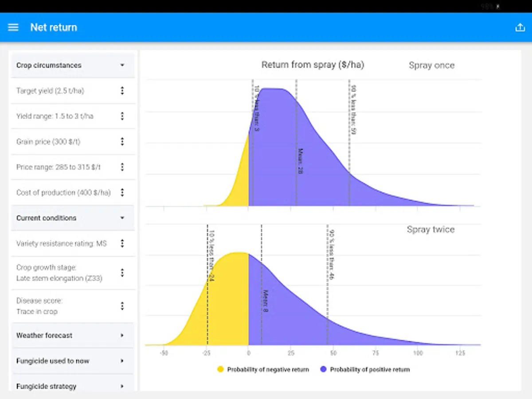Screen dimensions: 532x399
Task: Open options for Crop growth stage row
Action: 122,273
